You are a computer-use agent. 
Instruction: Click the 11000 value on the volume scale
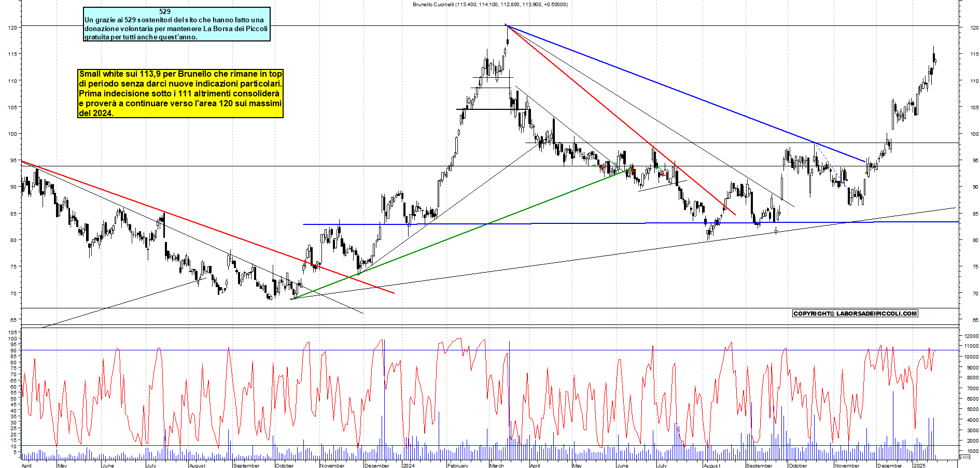(x=971, y=346)
